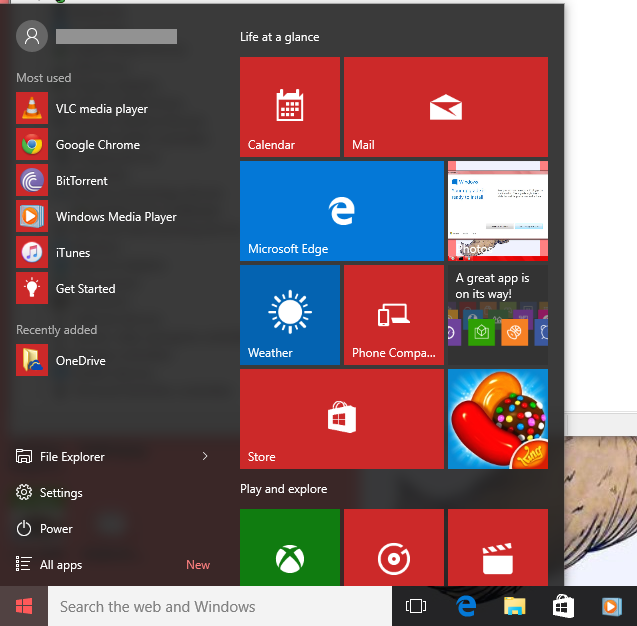Open the Groove Music tile
Image resolution: width=637 pixels, height=626 pixels.
click(394, 547)
